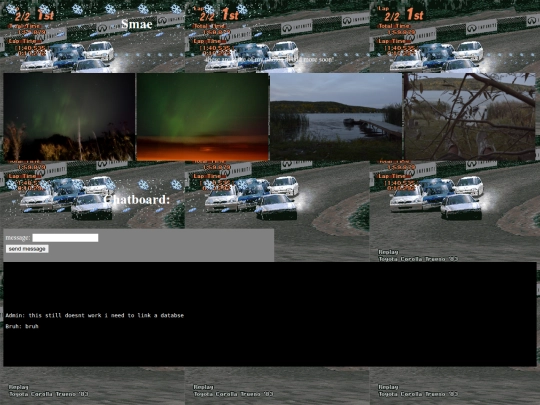Image resolution: width=540 pixels, height=405 pixels.
Task: Click the message input field
Action: [65, 238]
